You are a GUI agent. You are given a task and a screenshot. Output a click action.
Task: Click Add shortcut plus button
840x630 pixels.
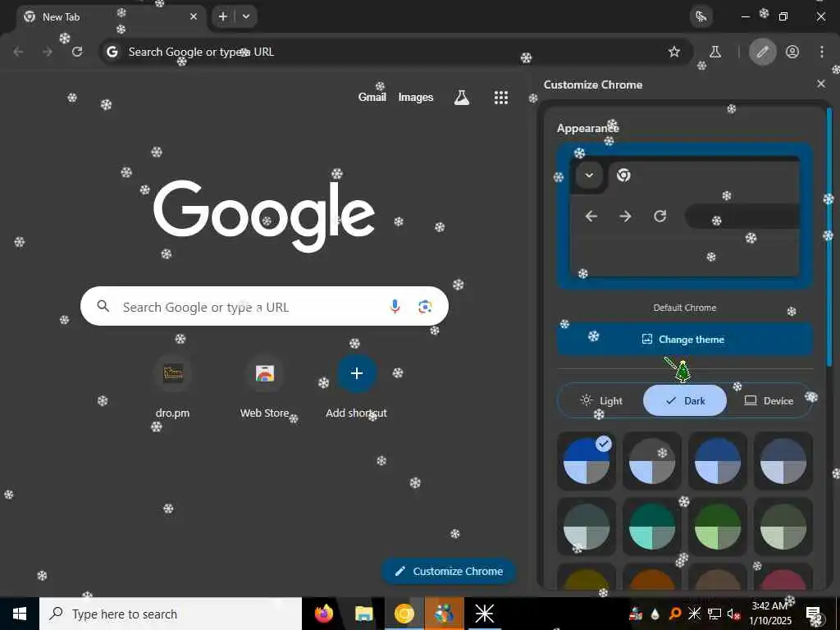[357, 373]
